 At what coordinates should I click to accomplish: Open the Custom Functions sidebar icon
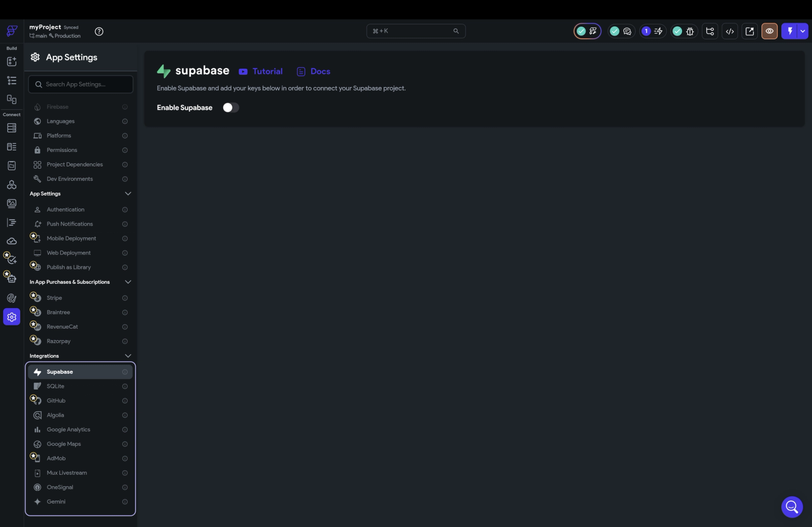coord(12,223)
